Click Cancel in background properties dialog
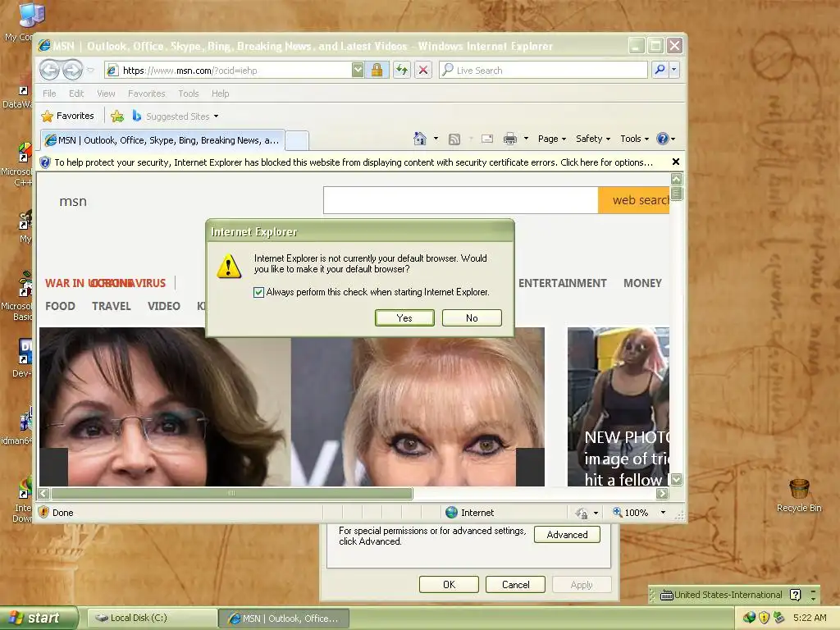This screenshot has width=840, height=630. point(515,584)
